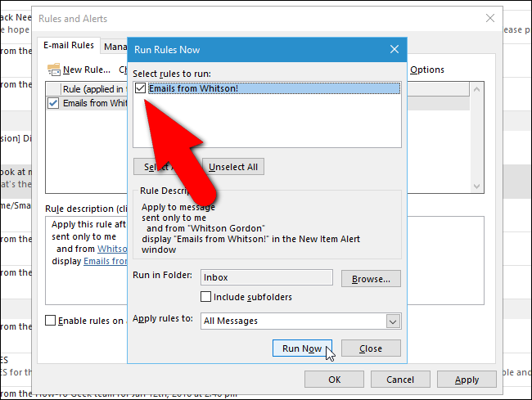The image size is (532, 400).
Task: Click Browse to choose a folder
Action: tap(371, 279)
